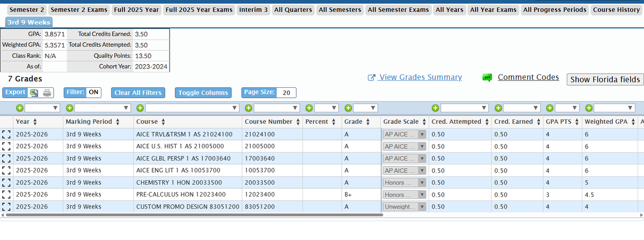Screen dimensions: 644x240
Task: Click sort arrows next to Course header
Action: click(163, 122)
